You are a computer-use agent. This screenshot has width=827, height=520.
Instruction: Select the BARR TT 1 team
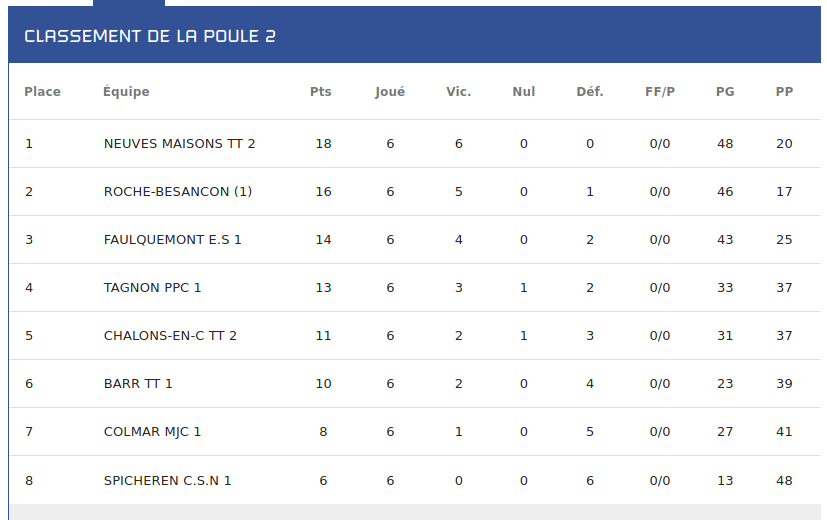click(x=138, y=383)
